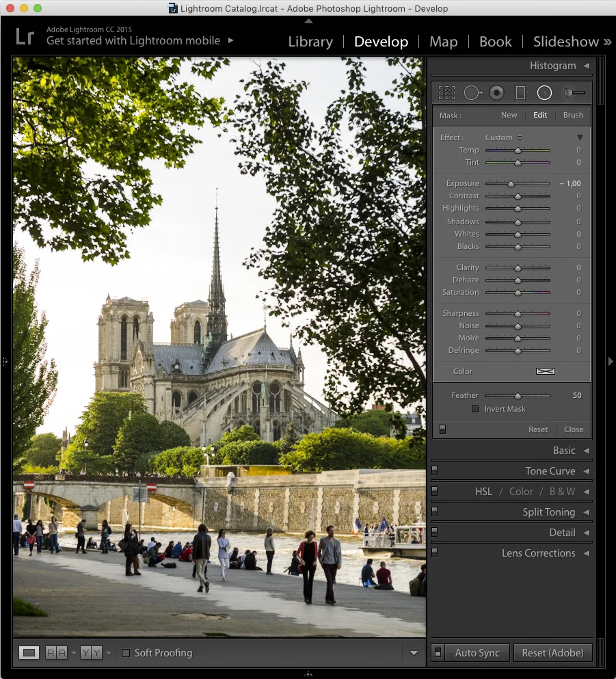
Task: Open the Y|Y view options dropdown
Action: tap(109, 652)
